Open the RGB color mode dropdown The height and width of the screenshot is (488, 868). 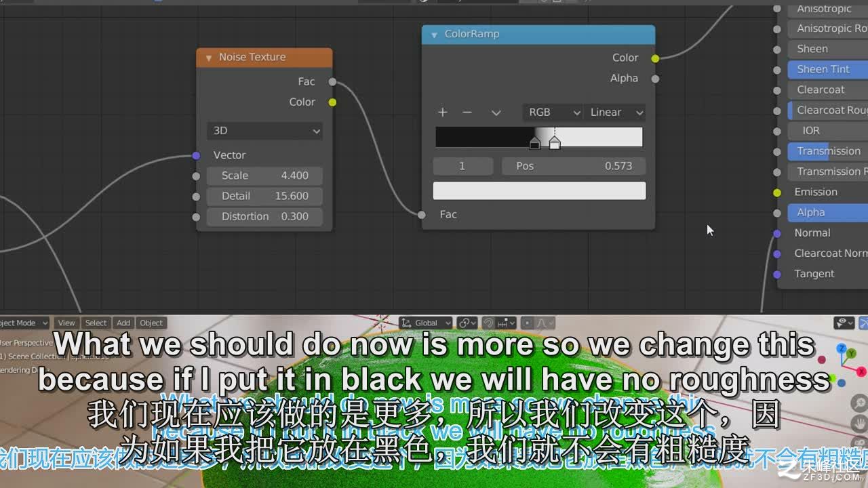coord(554,113)
